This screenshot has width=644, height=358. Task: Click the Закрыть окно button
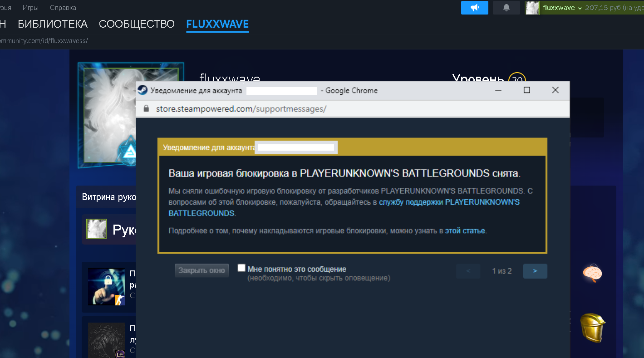click(x=202, y=270)
